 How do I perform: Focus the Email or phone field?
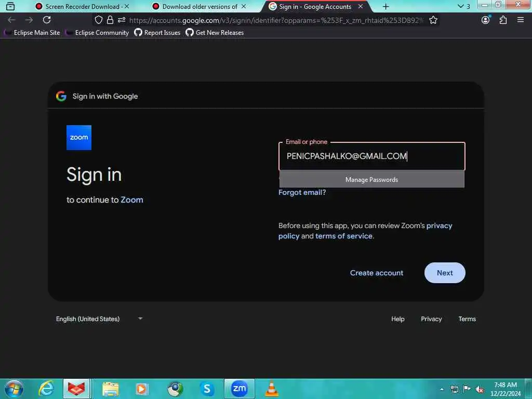[x=372, y=156]
